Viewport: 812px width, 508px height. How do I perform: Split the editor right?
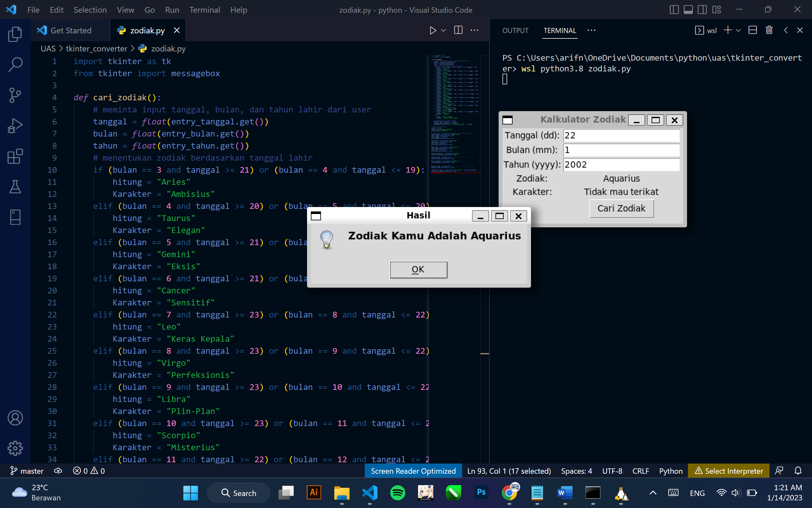tap(458, 30)
